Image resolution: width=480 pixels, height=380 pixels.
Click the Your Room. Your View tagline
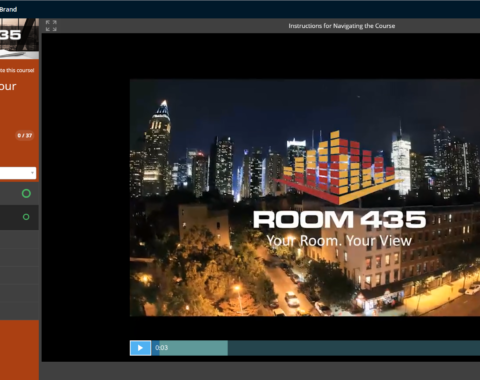[x=339, y=241]
